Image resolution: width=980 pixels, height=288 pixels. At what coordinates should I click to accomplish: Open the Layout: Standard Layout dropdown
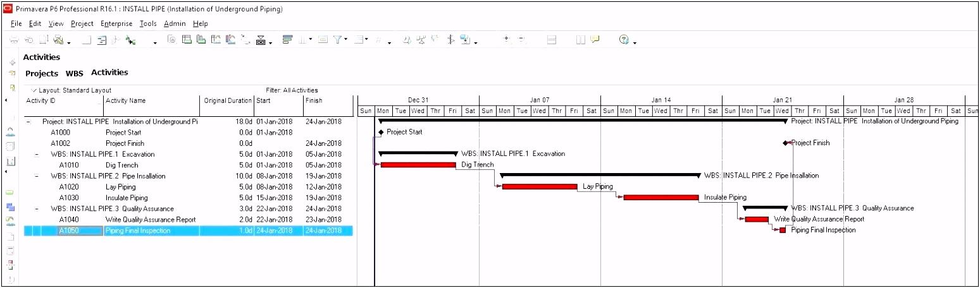(x=34, y=90)
